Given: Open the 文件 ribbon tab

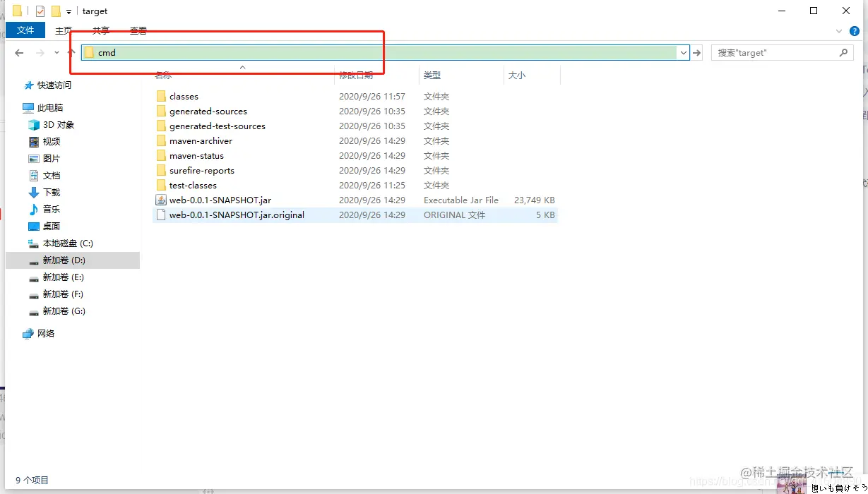Looking at the screenshot, I should pos(25,30).
